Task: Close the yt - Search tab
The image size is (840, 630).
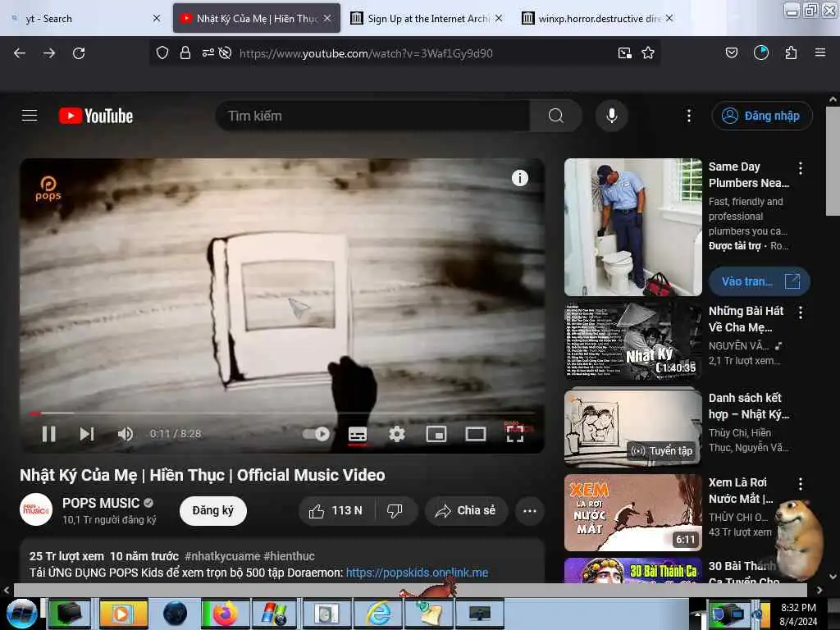Action: [x=157, y=18]
